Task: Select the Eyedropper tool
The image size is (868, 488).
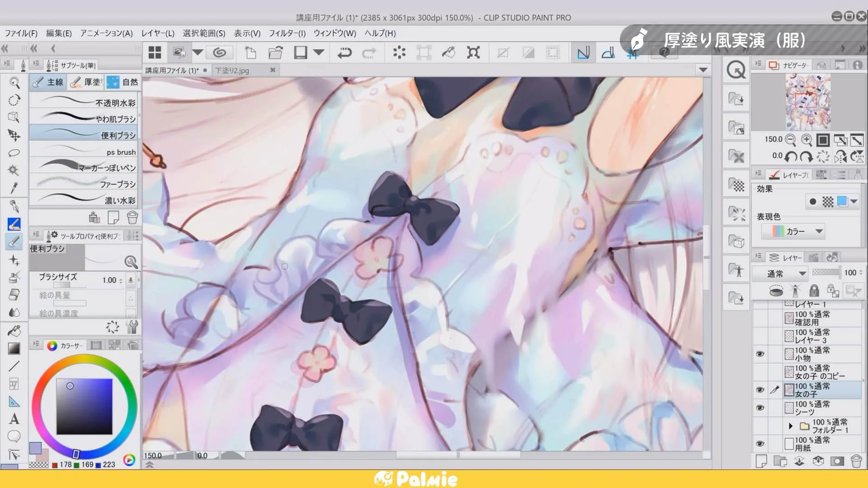Action: [x=14, y=188]
